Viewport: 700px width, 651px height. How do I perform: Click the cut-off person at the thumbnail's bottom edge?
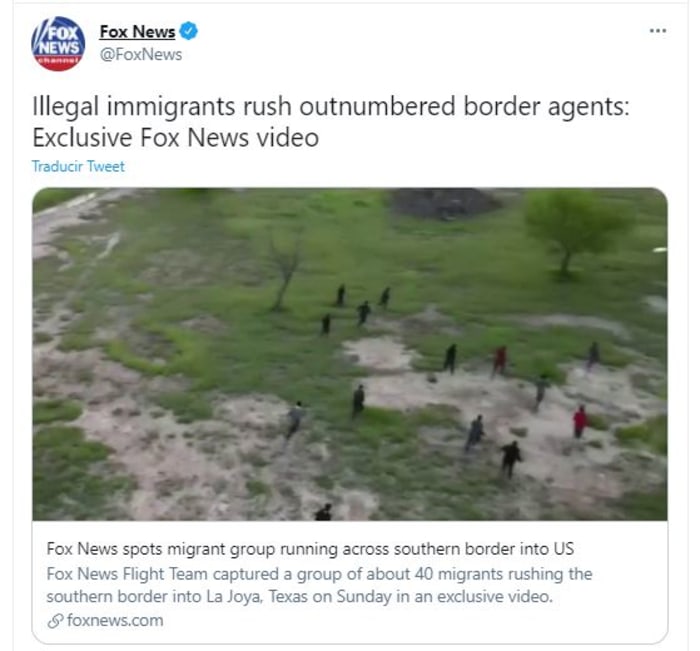(x=324, y=512)
